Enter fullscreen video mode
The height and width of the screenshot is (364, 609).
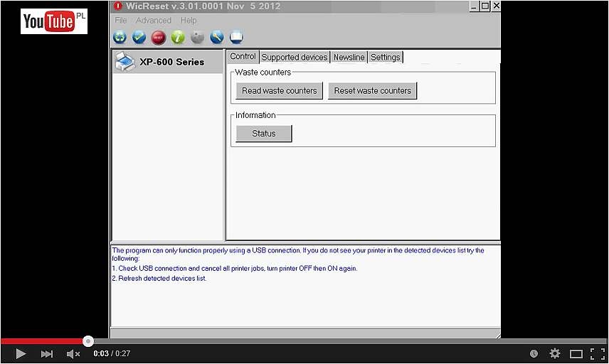(598, 353)
